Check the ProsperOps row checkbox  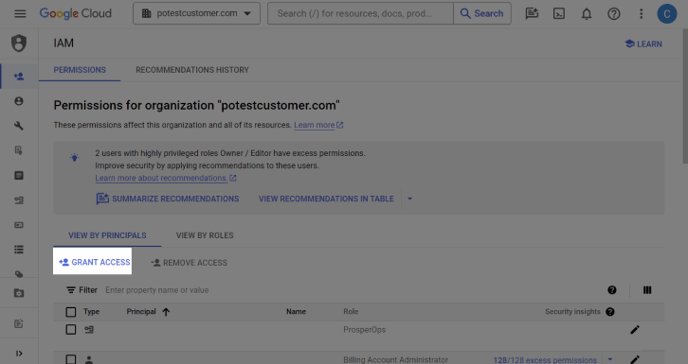(71, 329)
